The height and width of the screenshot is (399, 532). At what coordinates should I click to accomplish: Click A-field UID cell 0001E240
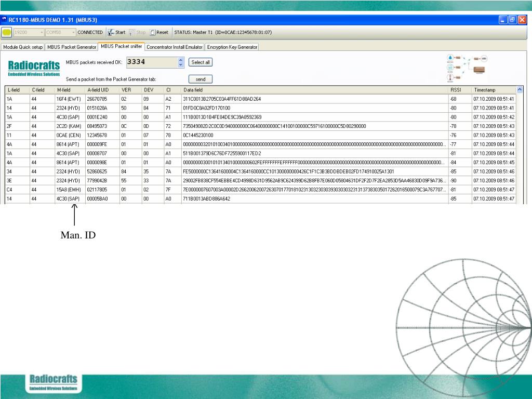tap(102, 117)
